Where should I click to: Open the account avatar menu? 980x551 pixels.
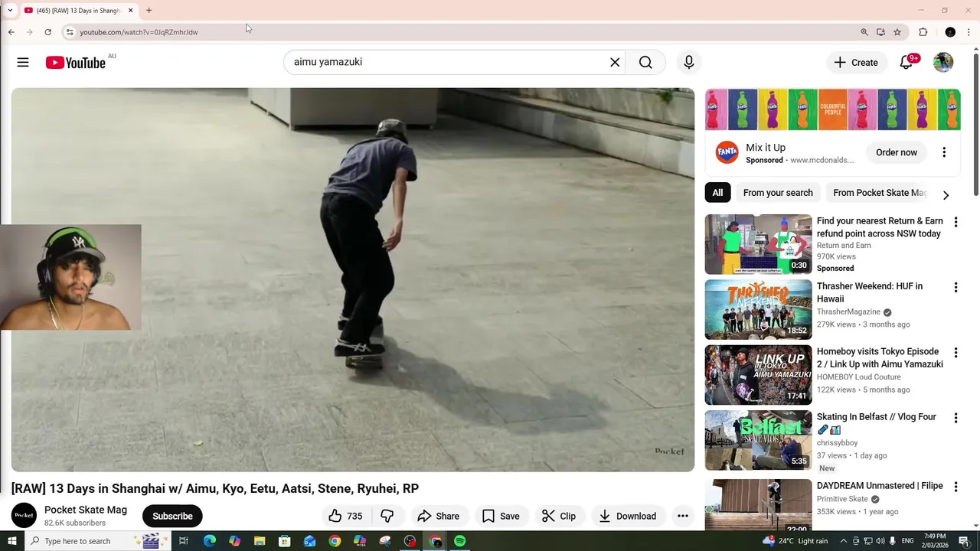click(x=943, y=63)
